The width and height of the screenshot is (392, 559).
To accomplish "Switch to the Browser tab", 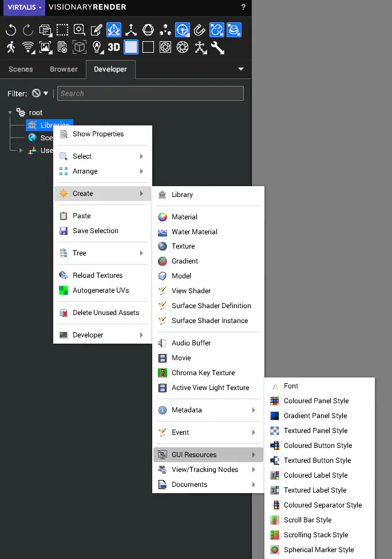I will pyautogui.click(x=64, y=69).
